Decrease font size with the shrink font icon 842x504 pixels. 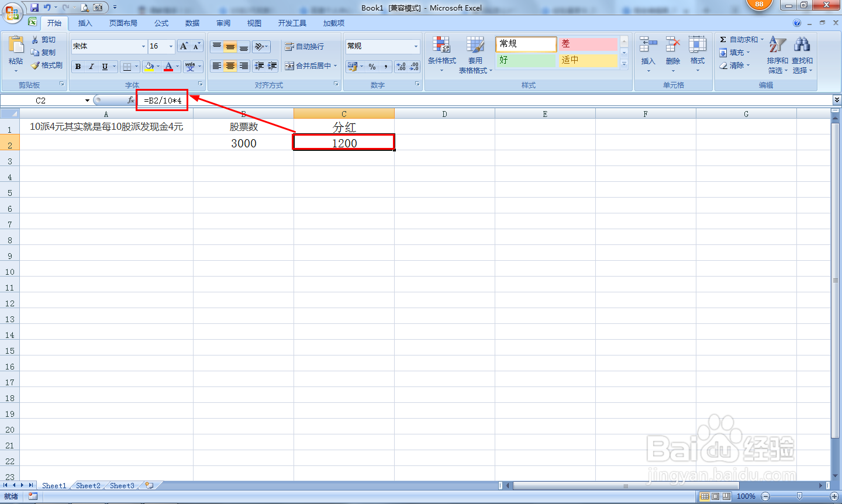click(196, 46)
